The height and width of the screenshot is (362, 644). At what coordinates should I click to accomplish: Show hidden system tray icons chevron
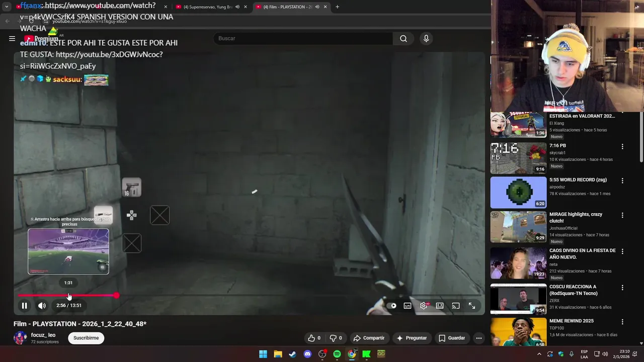539,354
